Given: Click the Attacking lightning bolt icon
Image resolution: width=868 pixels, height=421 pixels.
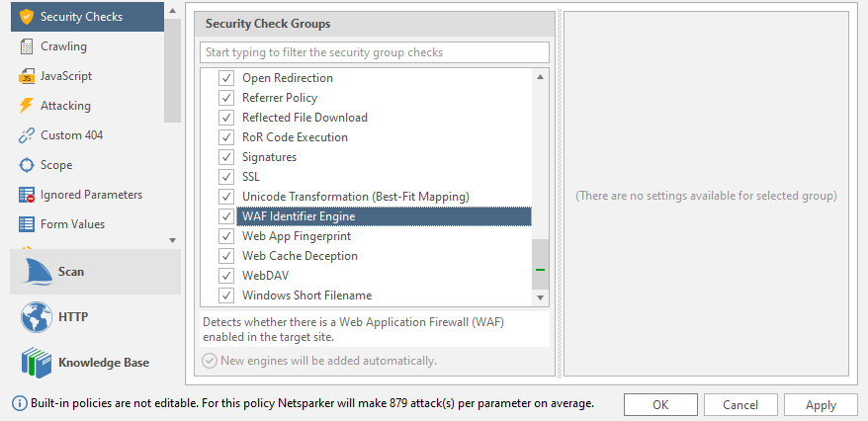Looking at the screenshot, I should [26, 106].
